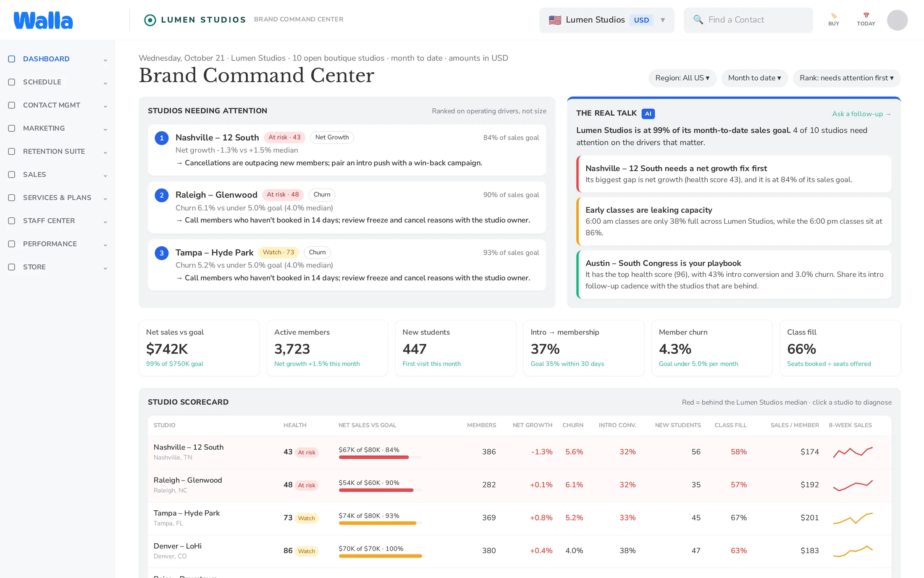Click the Sales sidebar square icon
The width and height of the screenshot is (924, 578).
click(x=12, y=174)
